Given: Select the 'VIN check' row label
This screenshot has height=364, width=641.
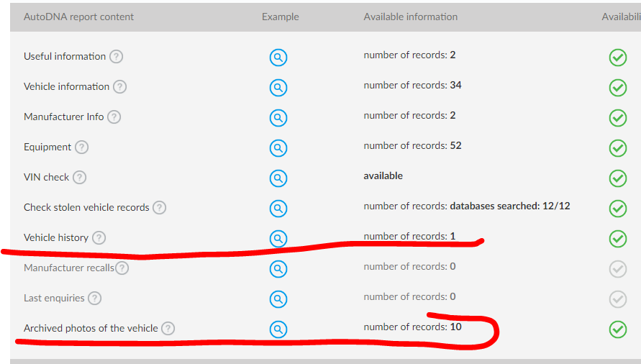Looking at the screenshot, I should 46,178.
